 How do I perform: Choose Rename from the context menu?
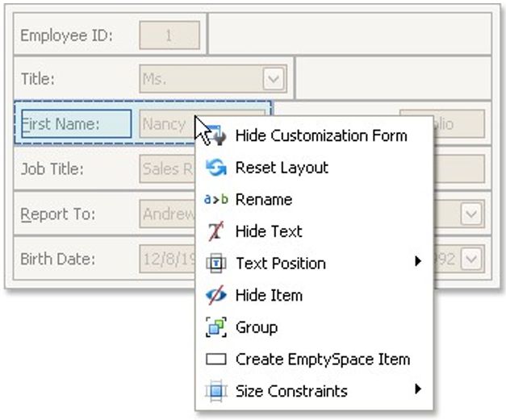(x=263, y=200)
